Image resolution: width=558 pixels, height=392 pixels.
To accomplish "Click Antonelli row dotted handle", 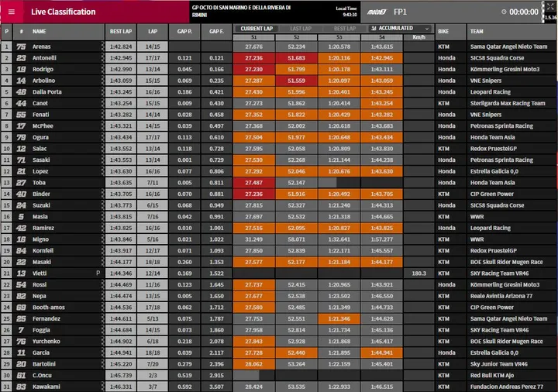I will pos(103,58).
